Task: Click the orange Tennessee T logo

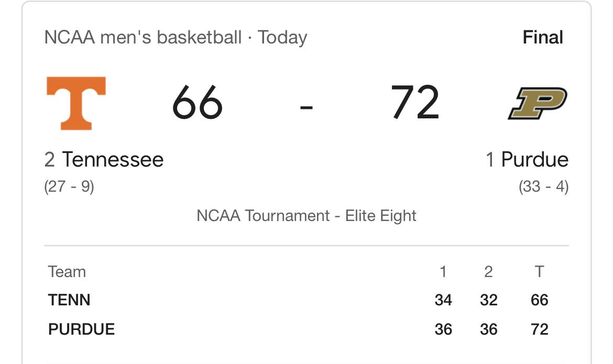Action: click(x=76, y=103)
